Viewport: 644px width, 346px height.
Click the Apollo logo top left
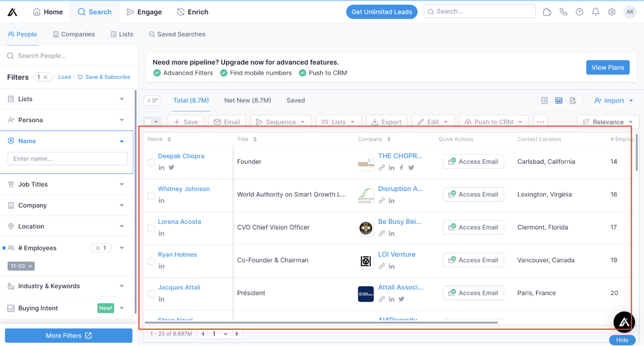point(12,12)
